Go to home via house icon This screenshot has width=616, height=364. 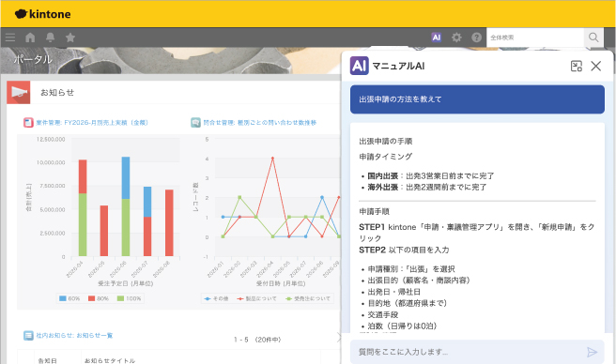[x=30, y=38]
